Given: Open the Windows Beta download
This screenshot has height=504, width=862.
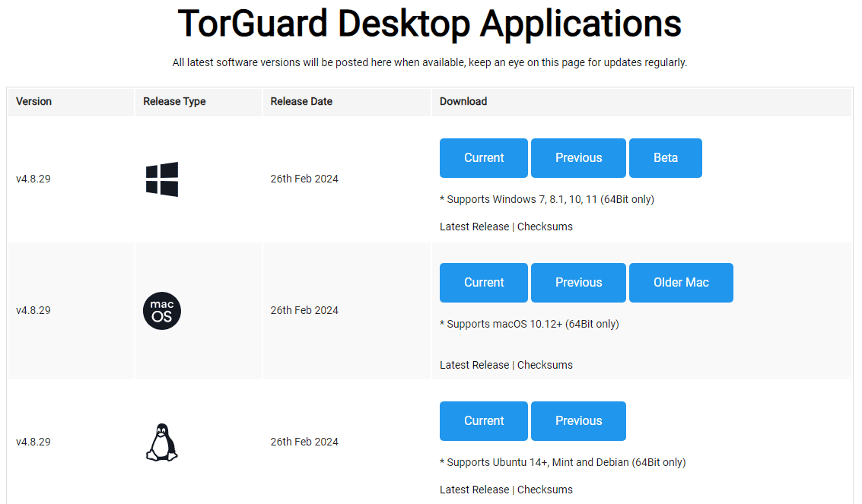Looking at the screenshot, I should tap(665, 157).
